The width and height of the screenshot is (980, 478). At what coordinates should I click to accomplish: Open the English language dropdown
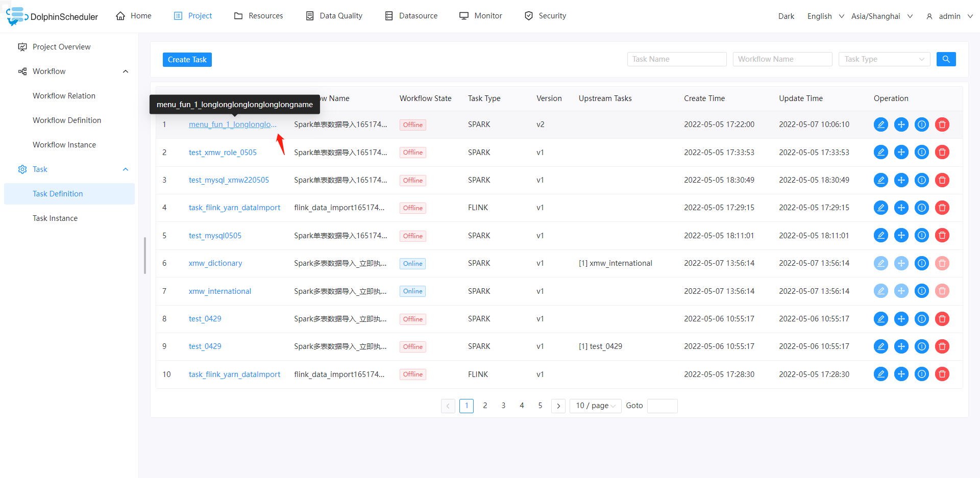tap(825, 16)
